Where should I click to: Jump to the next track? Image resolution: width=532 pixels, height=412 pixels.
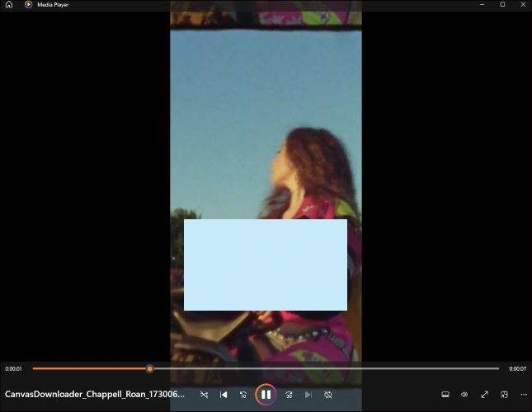[308, 395]
